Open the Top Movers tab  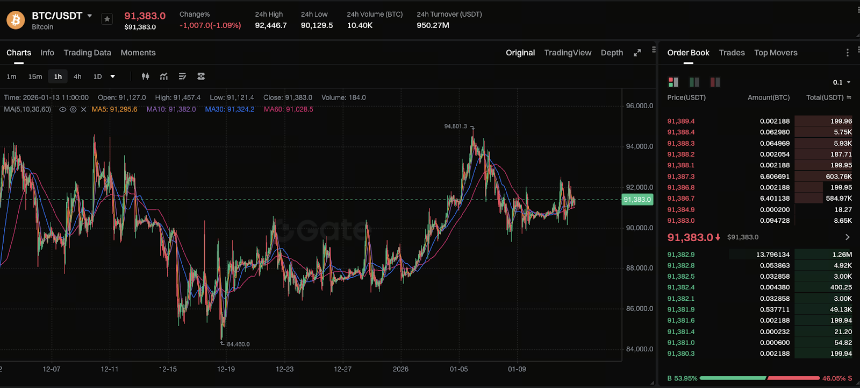click(x=776, y=53)
